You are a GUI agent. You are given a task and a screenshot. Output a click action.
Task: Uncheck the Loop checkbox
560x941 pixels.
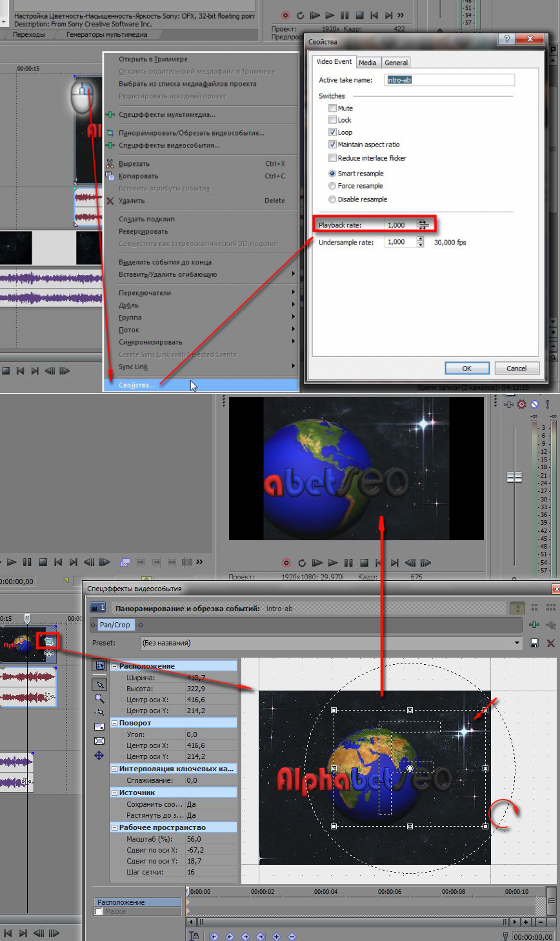pos(333,132)
